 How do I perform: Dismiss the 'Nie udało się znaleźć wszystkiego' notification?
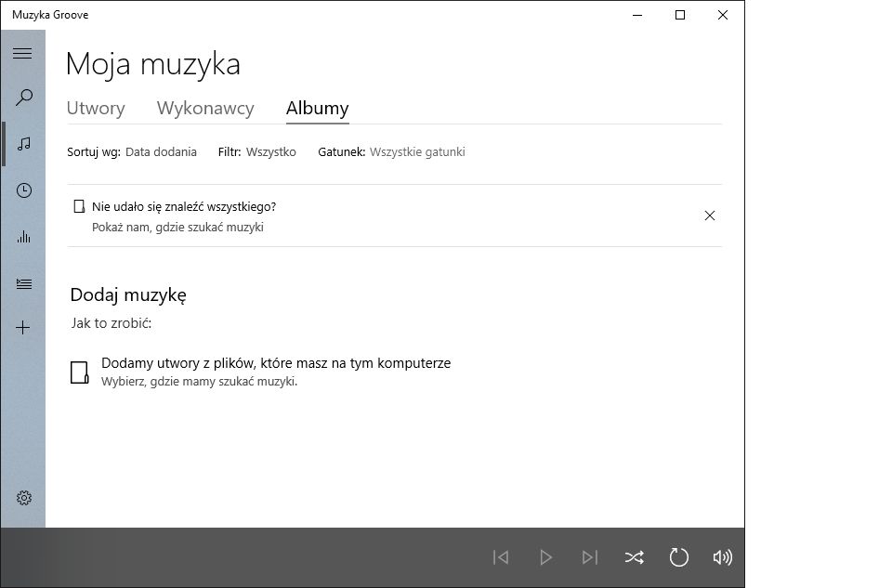click(710, 215)
